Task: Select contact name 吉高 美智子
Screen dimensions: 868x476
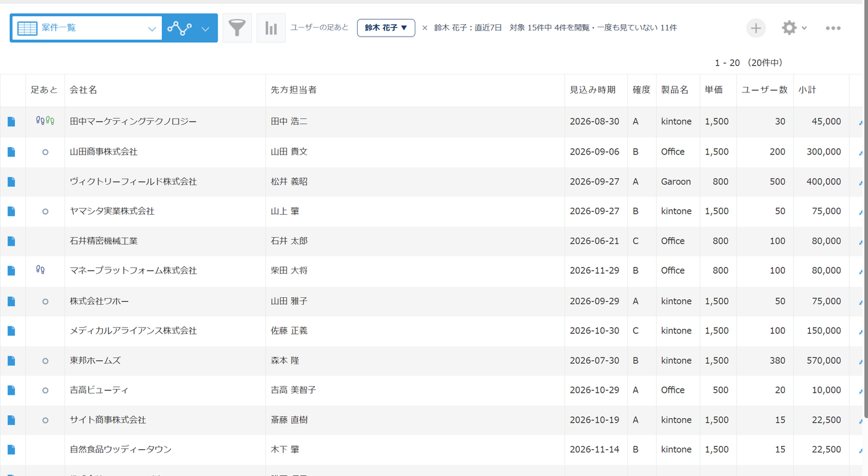Action: [294, 390]
